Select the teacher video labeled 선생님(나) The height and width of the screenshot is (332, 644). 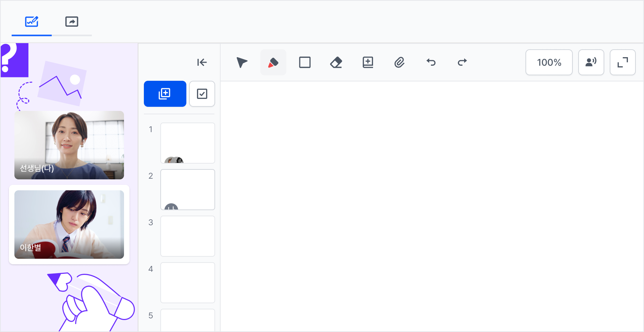(x=69, y=145)
